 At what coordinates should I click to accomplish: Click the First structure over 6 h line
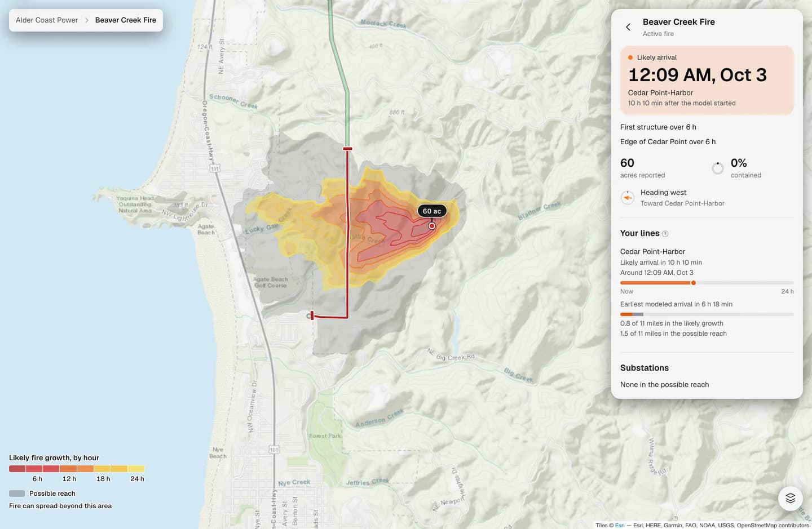658,127
